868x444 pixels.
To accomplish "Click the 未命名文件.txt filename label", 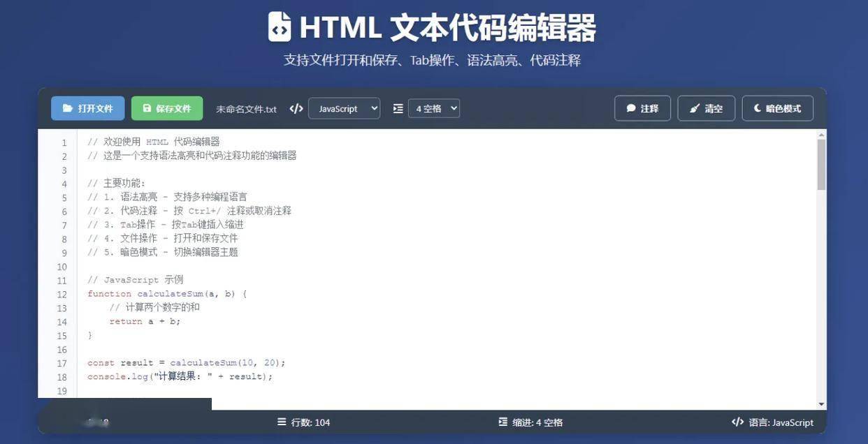I will pos(246,110).
